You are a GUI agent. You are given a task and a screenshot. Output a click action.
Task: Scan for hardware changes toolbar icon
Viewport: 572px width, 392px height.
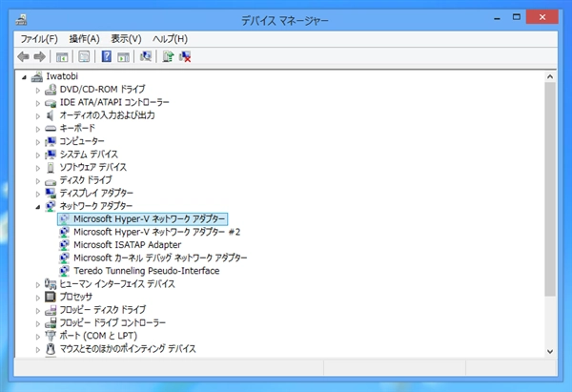point(146,56)
